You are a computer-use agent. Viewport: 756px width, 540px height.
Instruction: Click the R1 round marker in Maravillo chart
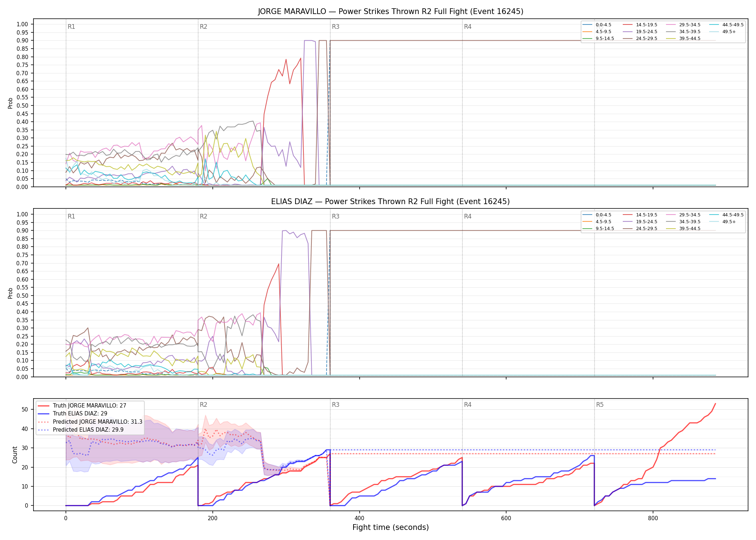coord(71,27)
